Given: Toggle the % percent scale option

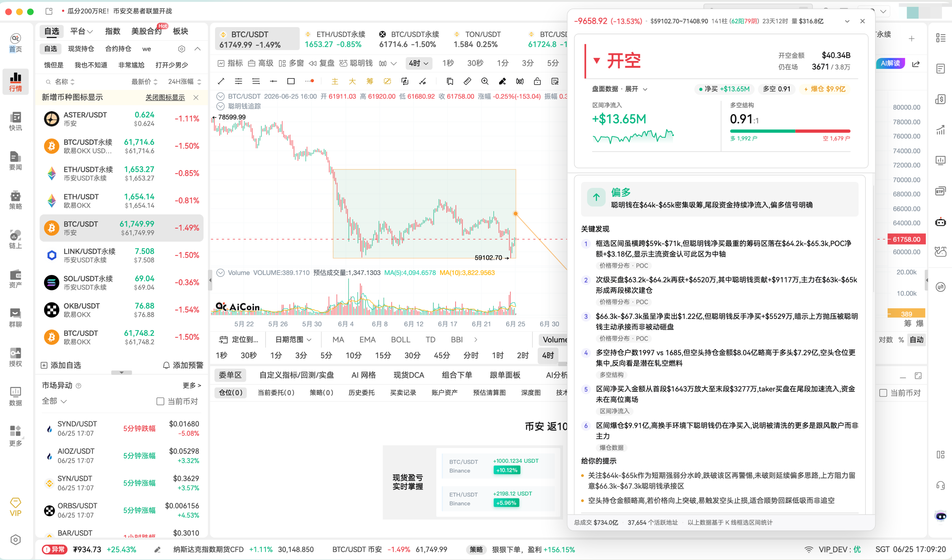Looking at the screenshot, I should click(901, 339).
